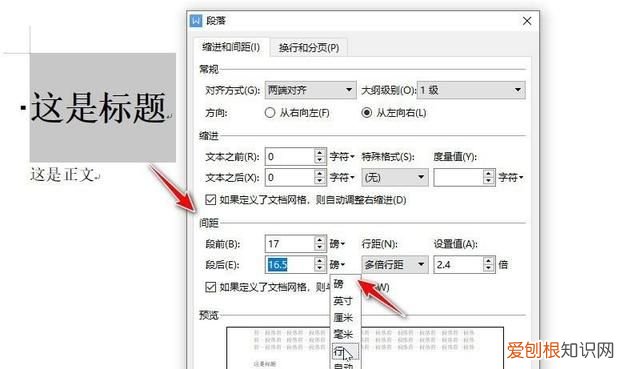Choose 行 from the unit list

tap(345, 351)
